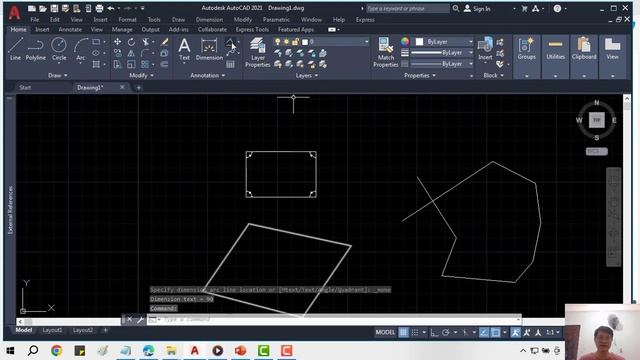
Task: Toggle ortho mode in status bar
Action: 434,332
